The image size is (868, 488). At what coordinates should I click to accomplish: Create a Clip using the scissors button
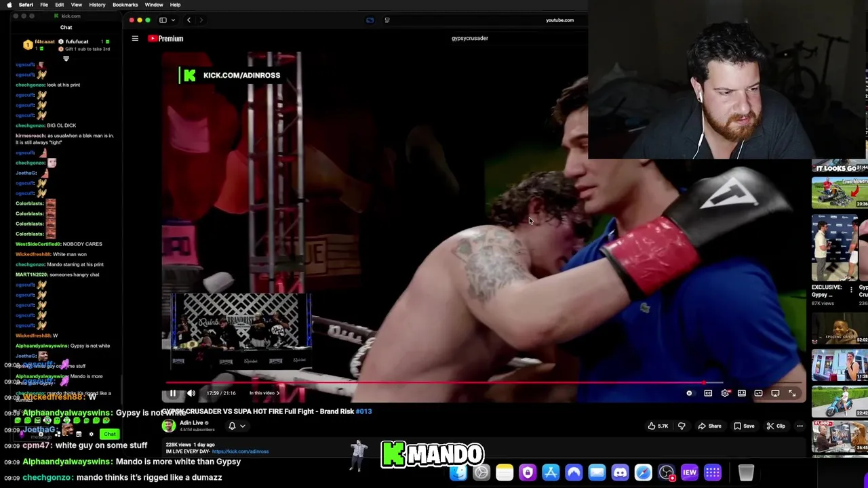pyautogui.click(x=776, y=426)
